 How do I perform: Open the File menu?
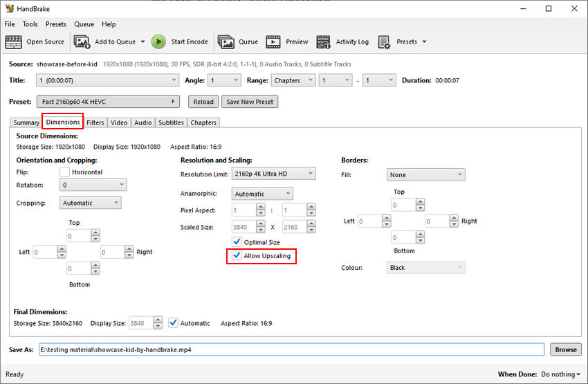click(10, 24)
